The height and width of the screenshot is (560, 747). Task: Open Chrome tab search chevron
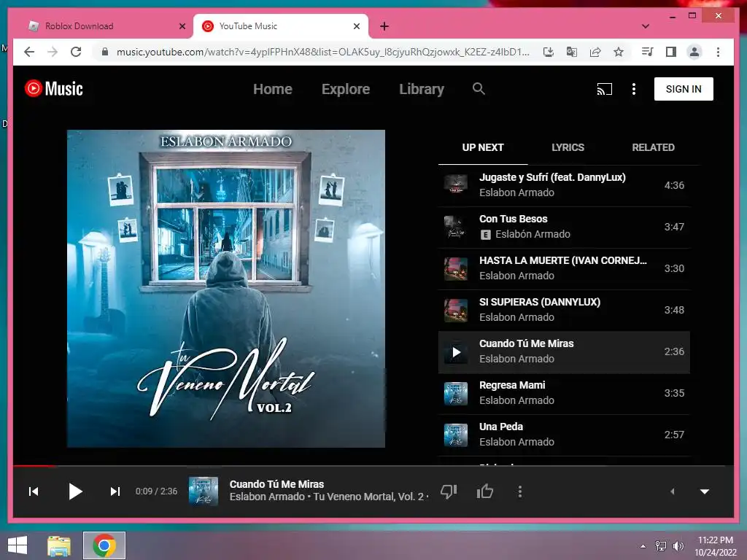pyautogui.click(x=646, y=26)
